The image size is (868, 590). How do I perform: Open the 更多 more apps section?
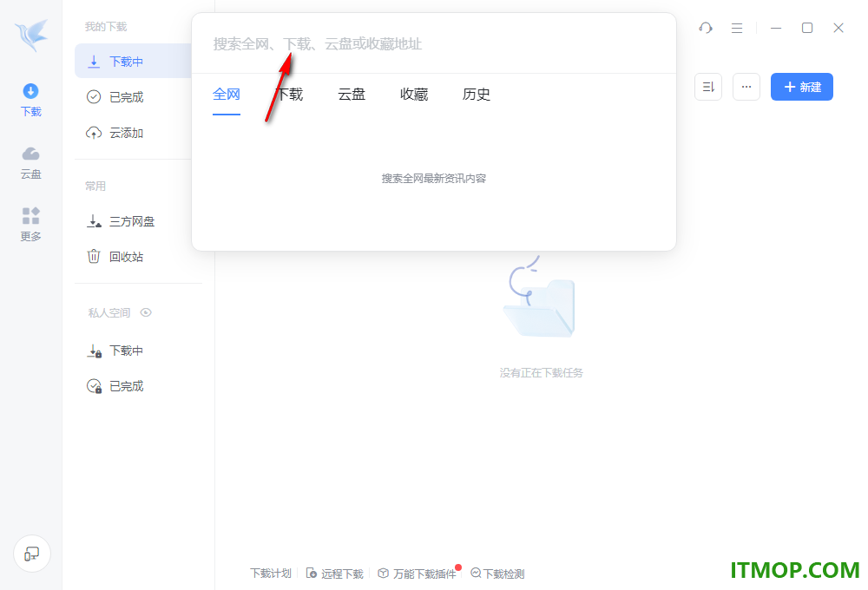pos(31,225)
